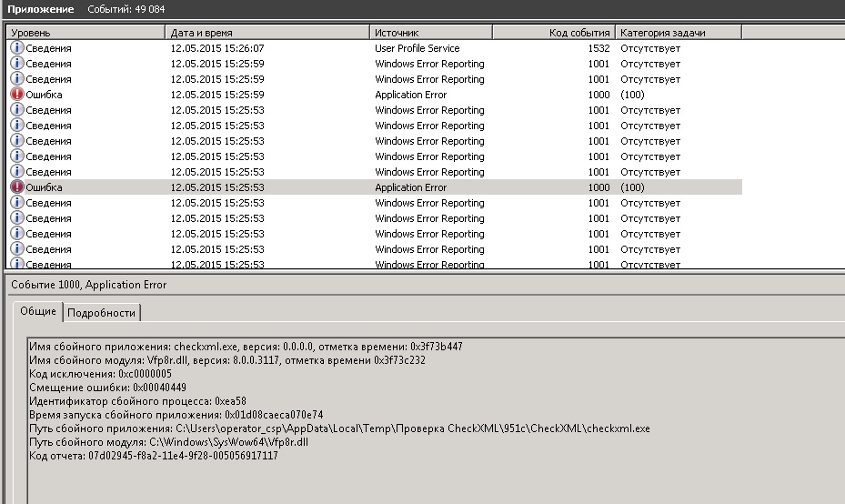Screen dimensions: 845x504
Task: Select the User Profile Service source cell
Action: point(417,48)
